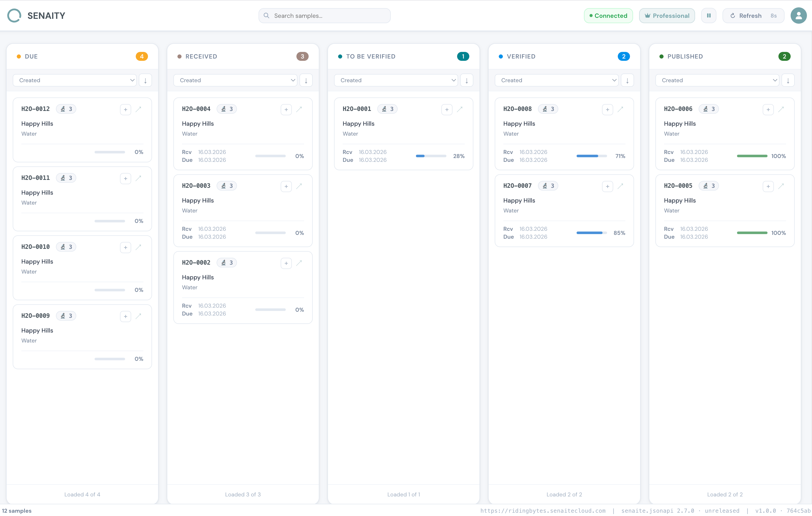Click the plus icon on sample H2O-0001
This screenshot has width=812, height=516.
(x=446, y=110)
